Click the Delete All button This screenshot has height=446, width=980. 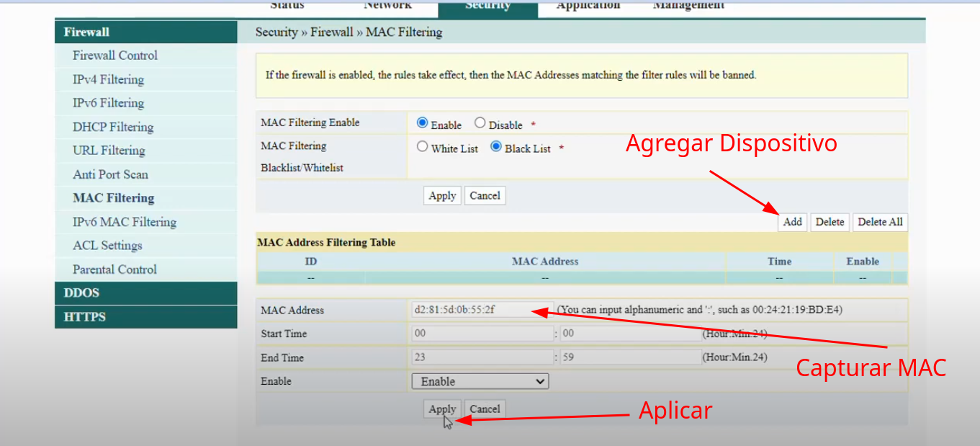click(x=879, y=222)
